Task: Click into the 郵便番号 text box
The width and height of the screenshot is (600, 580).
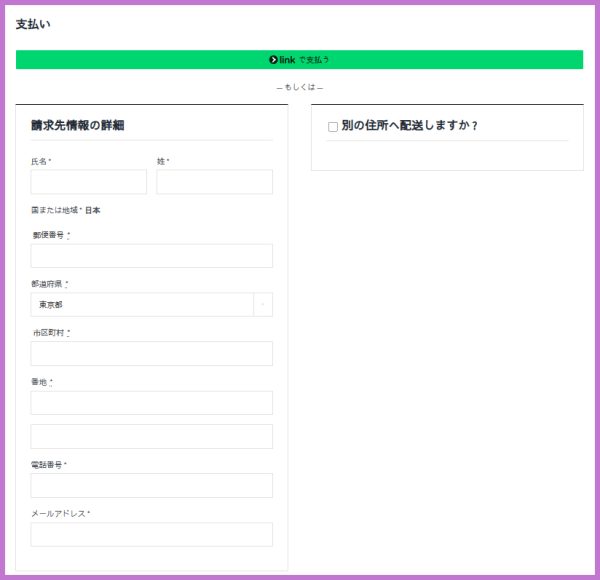Action: pos(151,256)
